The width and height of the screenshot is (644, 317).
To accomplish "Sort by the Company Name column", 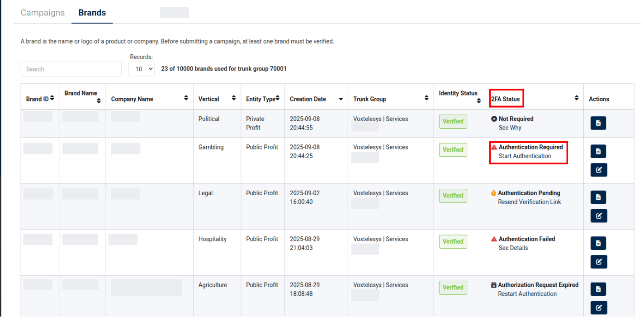I will [x=186, y=99].
